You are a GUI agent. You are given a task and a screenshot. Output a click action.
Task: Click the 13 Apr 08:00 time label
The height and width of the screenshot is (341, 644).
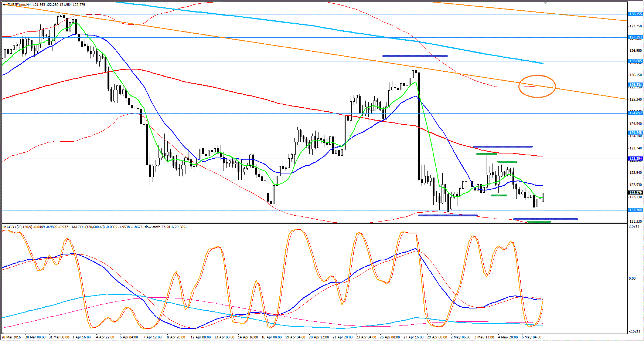click(224, 337)
